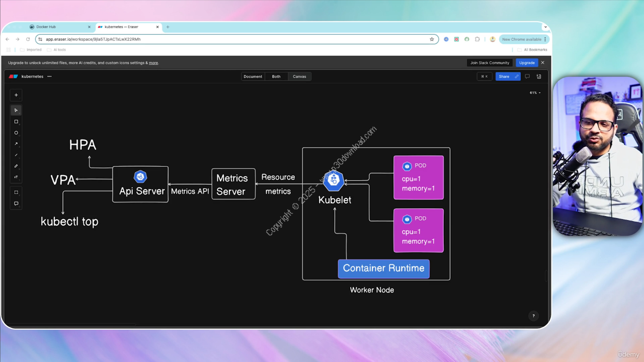Viewport: 644px width, 362px height.
Task: Click the browser forward arrow
Action: pos(18,39)
